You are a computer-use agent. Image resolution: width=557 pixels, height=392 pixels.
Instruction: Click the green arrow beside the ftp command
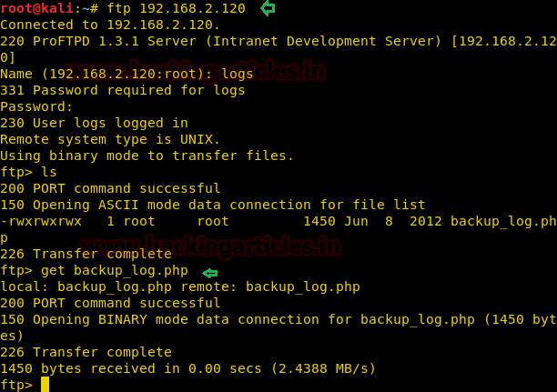[268, 8]
